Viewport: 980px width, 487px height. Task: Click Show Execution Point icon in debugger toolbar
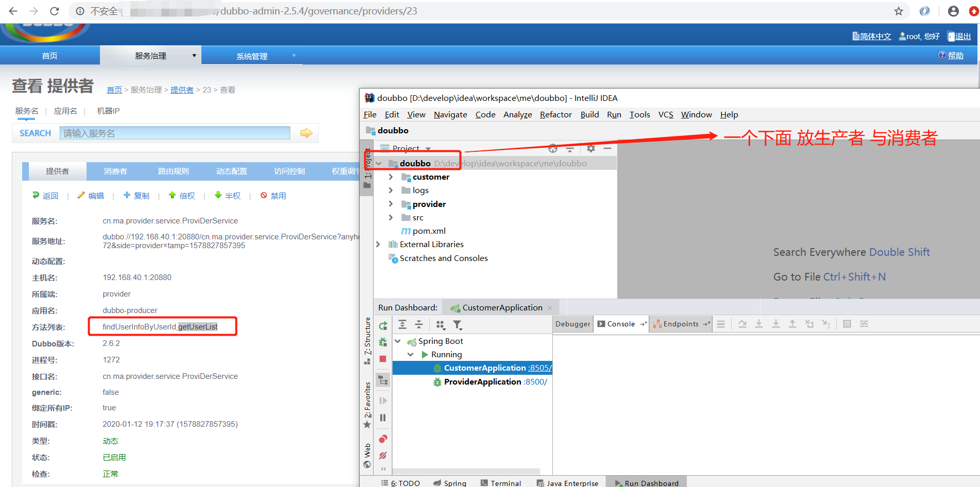(x=721, y=324)
